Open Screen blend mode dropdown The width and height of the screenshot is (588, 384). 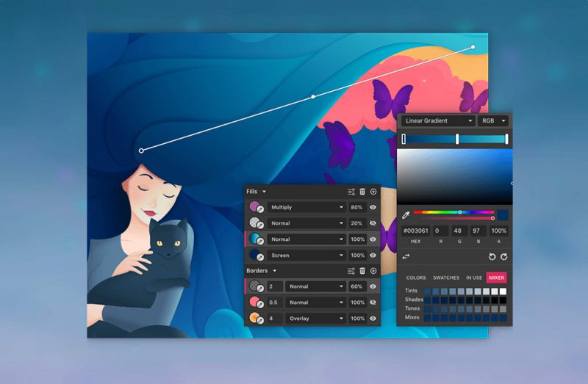pyautogui.click(x=306, y=256)
